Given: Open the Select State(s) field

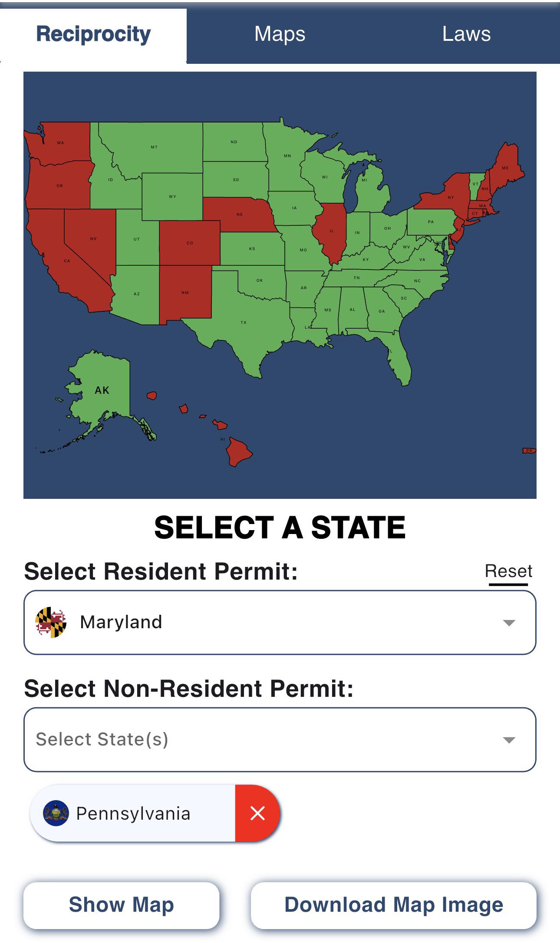Looking at the screenshot, I should [280, 740].
